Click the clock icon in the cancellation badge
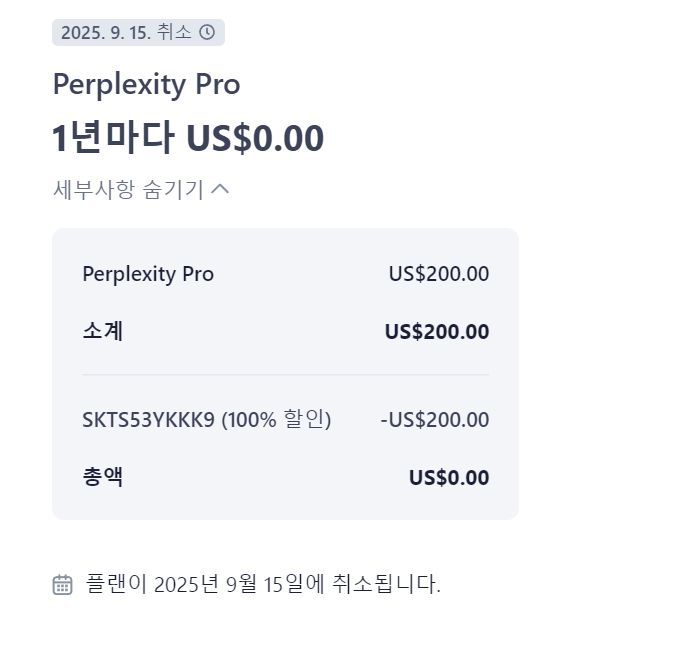Image resolution: width=695 pixels, height=653 pixels. click(207, 32)
